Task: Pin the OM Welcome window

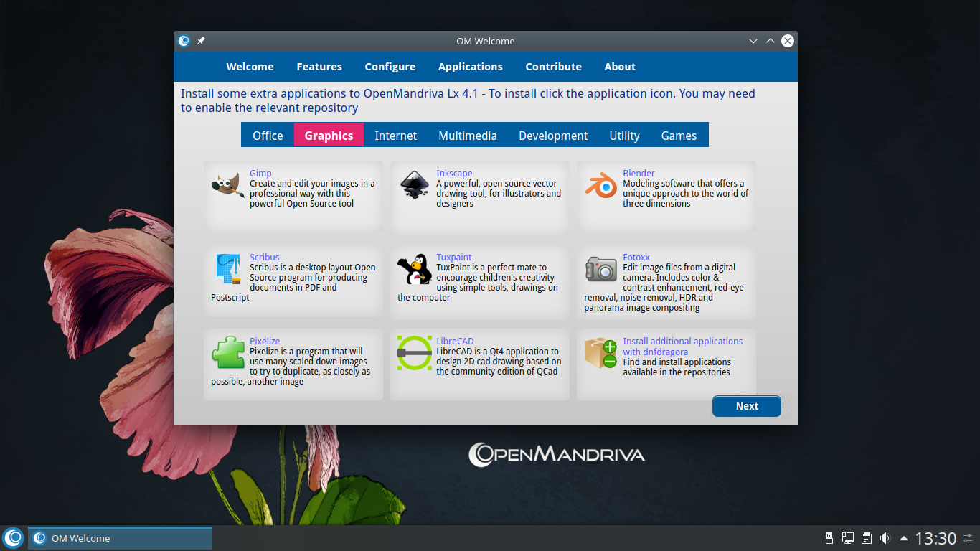Action: click(201, 41)
